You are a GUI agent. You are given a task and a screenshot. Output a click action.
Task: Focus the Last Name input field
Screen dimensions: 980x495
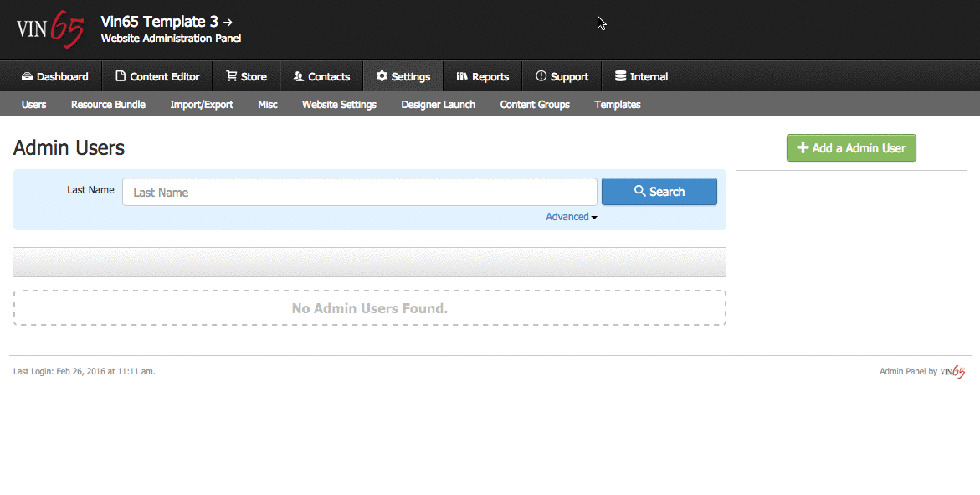click(359, 192)
